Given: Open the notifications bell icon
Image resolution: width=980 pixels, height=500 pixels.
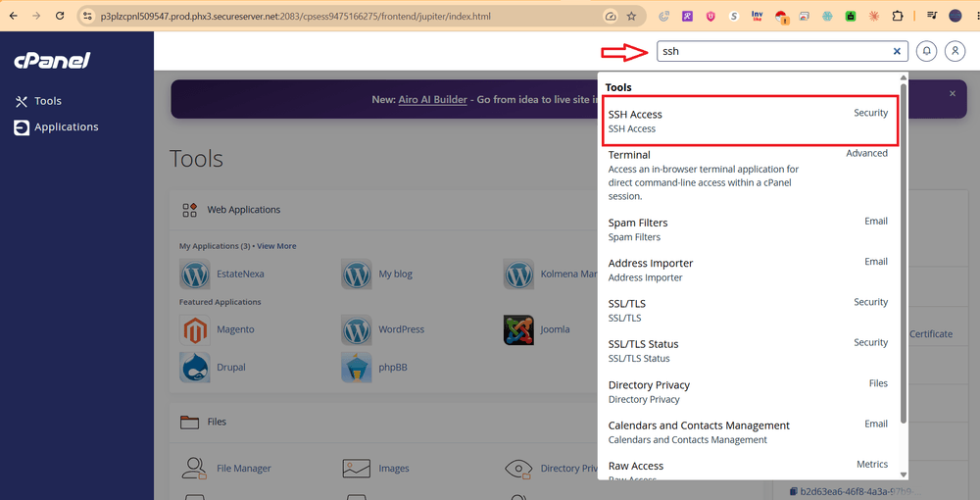Looking at the screenshot, I should pos(926,51).
